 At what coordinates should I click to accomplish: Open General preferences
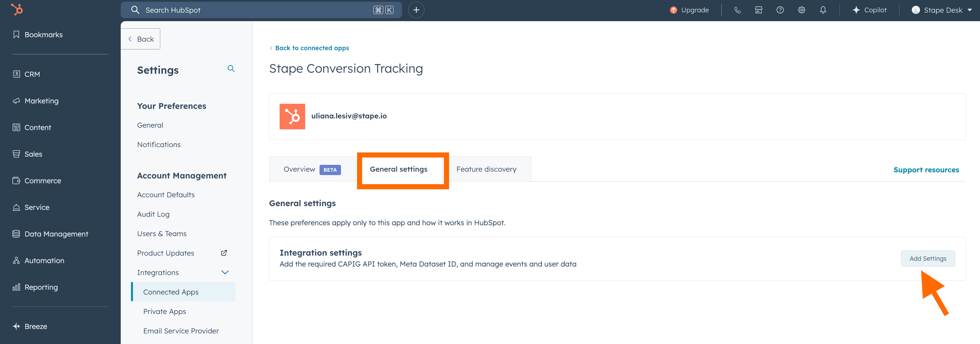coord(150,125)
